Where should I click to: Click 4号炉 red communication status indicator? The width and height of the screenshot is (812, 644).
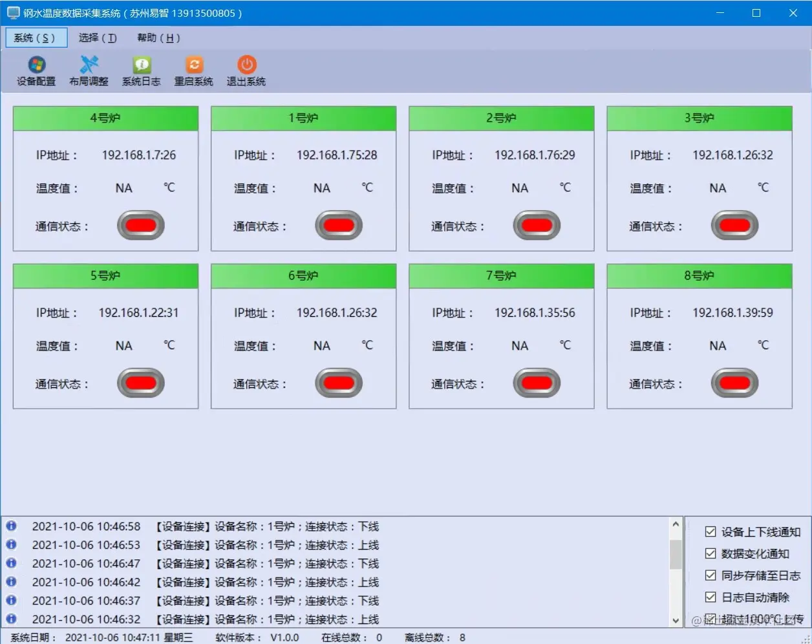point(141,226)
